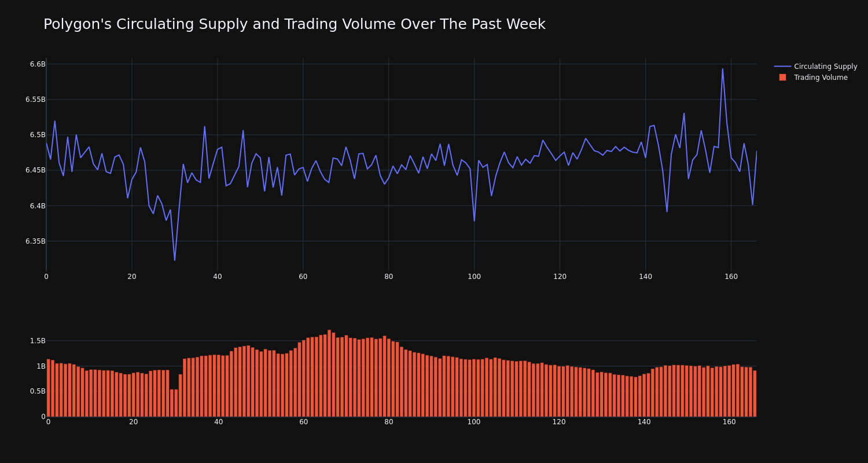Click the x-axis label 60 on volume chart
This screenshot has height=463, width=868.
(304, 422)
